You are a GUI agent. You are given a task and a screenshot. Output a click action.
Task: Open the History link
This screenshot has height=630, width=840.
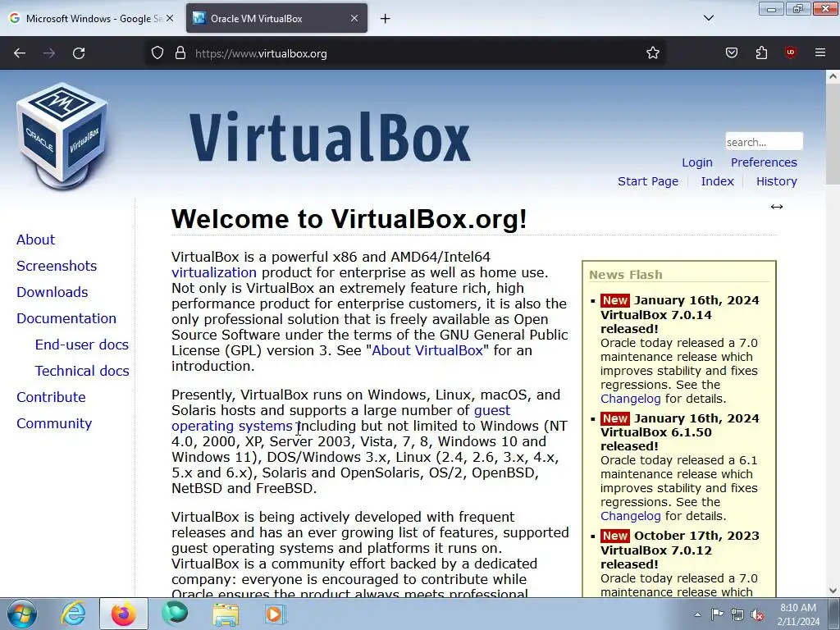coord(777,181)
